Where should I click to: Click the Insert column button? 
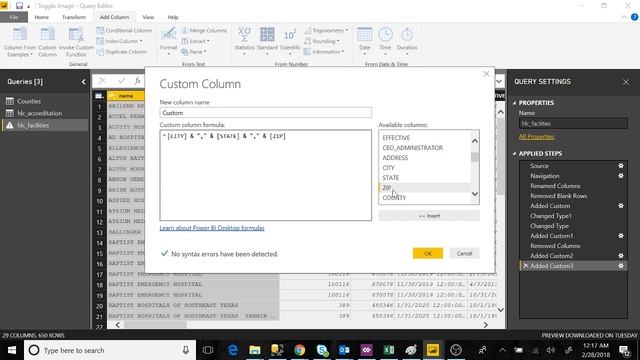429,216
